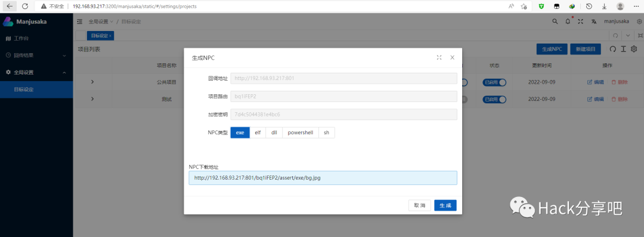Viewport: 644px width, 237px height.
Task: Open the tab-bar dropdown arrow
Action: tap(628, 36)
